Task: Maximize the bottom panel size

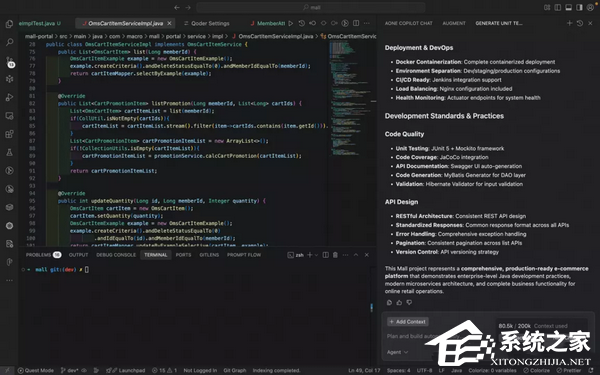Action: (x=356, y=255)
